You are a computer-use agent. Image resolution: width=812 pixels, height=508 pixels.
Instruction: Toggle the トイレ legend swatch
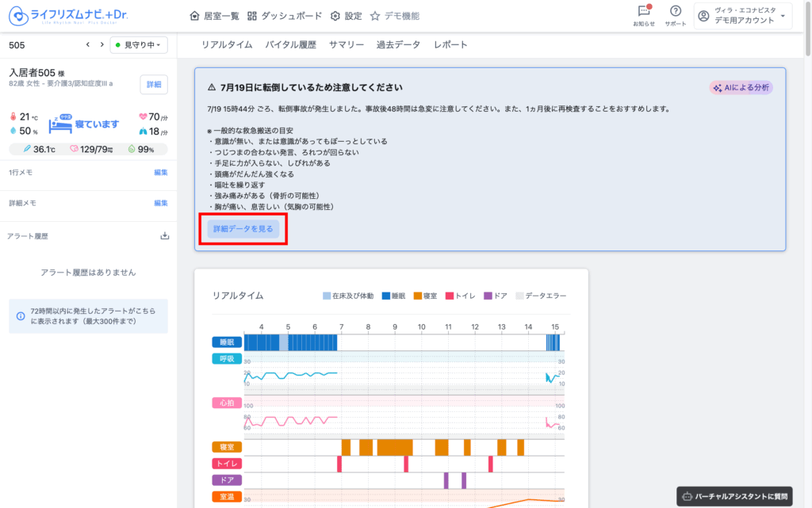450,296
